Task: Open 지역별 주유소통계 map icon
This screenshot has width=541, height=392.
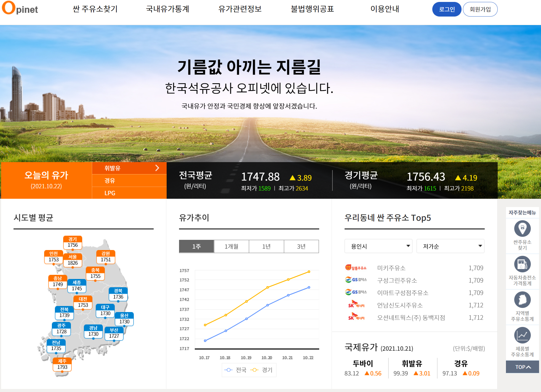Action: pos(522,300)
